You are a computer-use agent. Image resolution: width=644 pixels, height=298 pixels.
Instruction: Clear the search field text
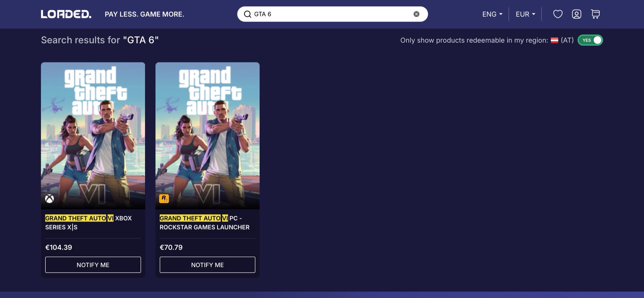[x=416, y=14]
